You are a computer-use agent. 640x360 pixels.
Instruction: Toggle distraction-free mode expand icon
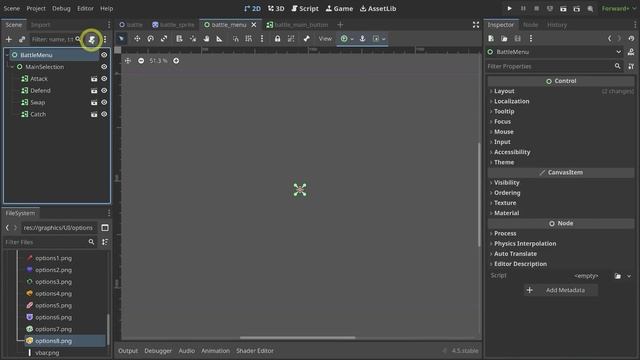point(476,25)
